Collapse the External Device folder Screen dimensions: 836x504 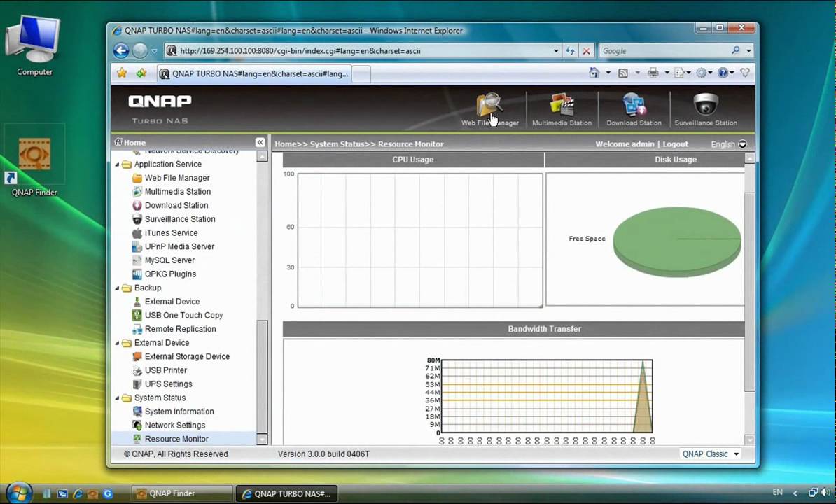pos(118,343)
